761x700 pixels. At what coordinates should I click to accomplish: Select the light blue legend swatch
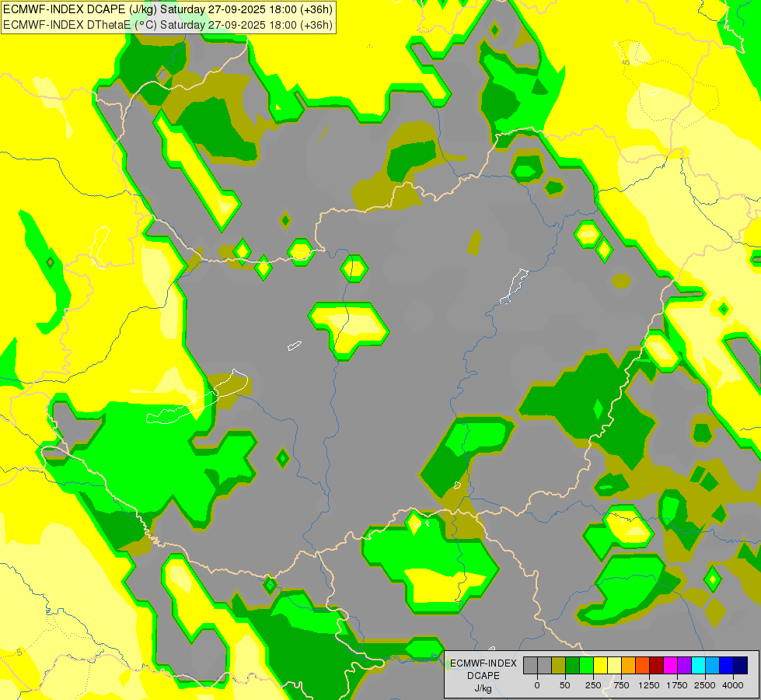[713, 666]
